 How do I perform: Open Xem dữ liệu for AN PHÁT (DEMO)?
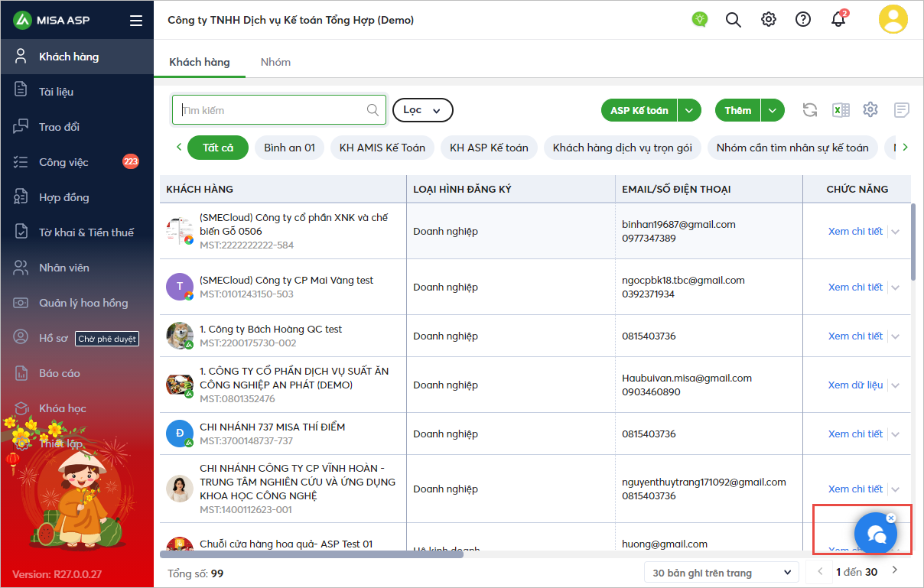855,385
